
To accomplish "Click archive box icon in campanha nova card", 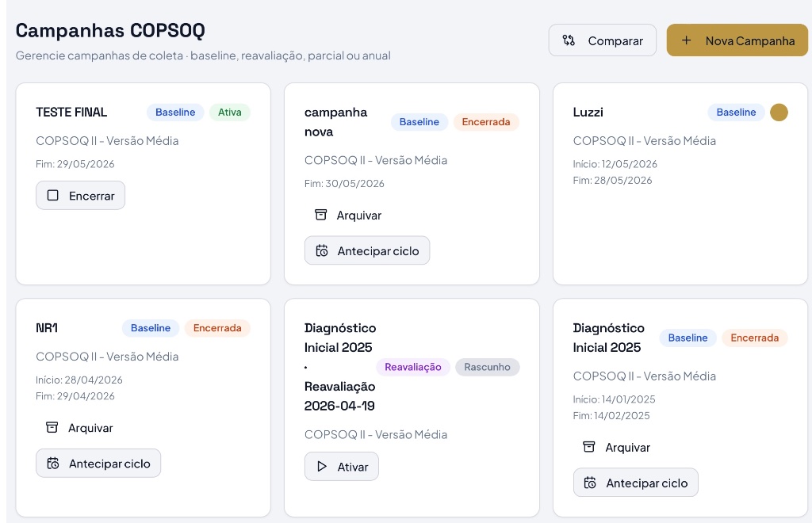I will [x=321, y=215].
